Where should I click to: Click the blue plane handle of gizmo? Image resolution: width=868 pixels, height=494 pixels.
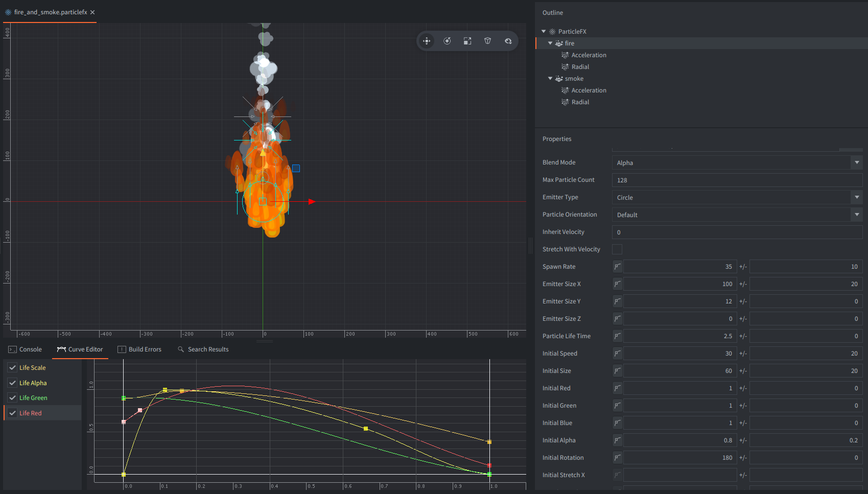click(296, 169)
